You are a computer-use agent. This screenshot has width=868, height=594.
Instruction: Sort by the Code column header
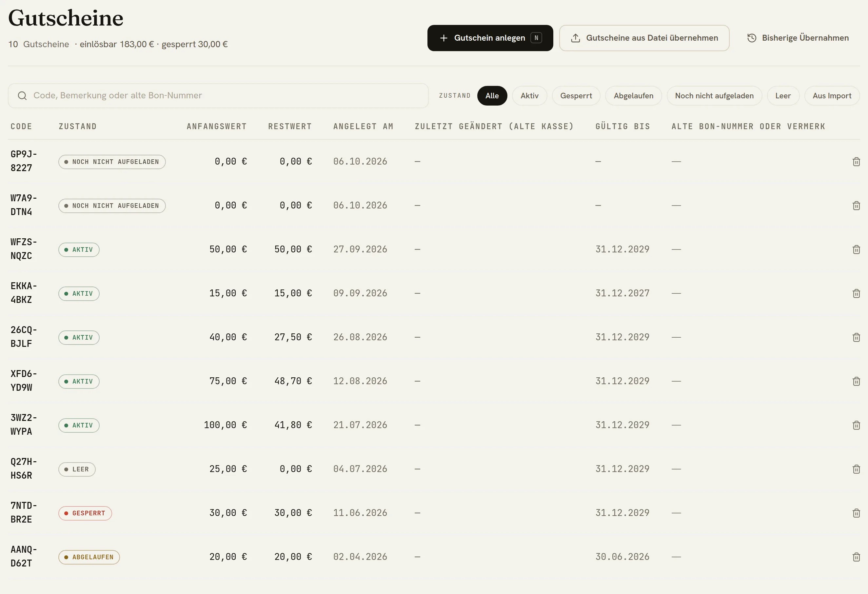tap(21, 126)
